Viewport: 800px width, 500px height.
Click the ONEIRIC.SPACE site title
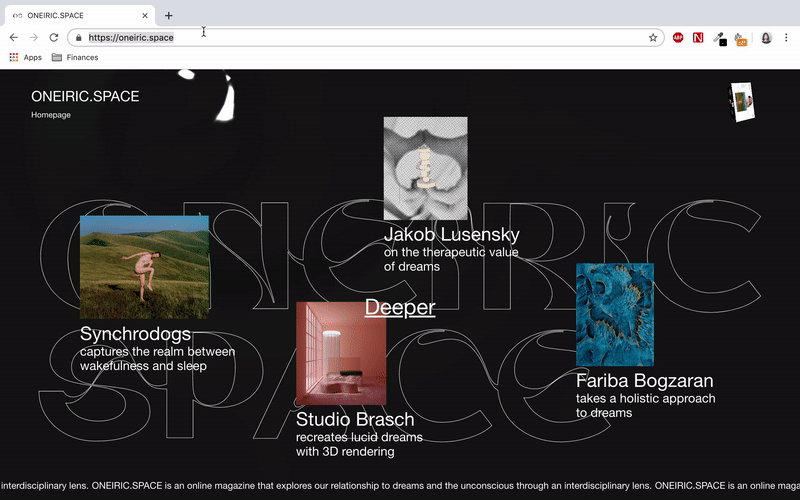(x=85, y=96)
